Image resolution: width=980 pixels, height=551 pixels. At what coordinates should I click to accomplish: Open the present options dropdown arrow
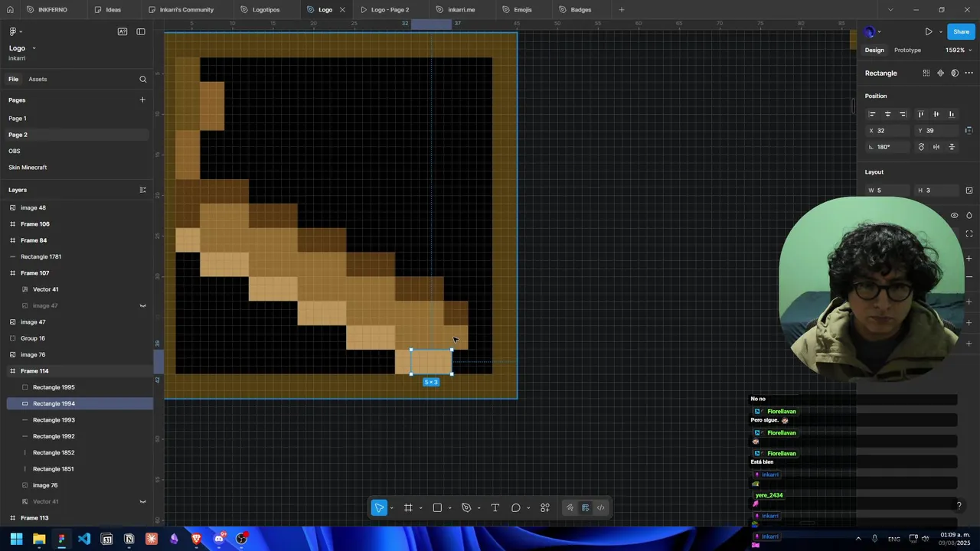click(x=940, y=32)
